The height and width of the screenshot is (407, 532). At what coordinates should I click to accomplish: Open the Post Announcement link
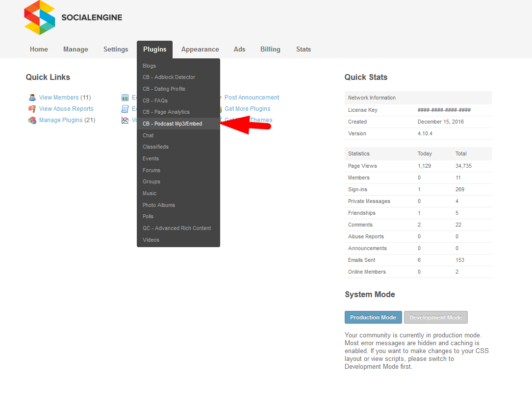[252, 98]
